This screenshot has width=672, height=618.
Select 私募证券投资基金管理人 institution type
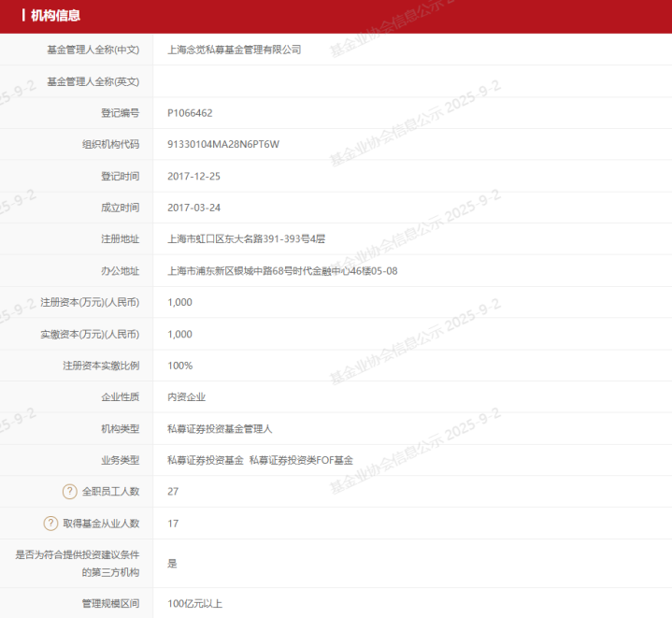pyautogui.click(x=220, y=428)
